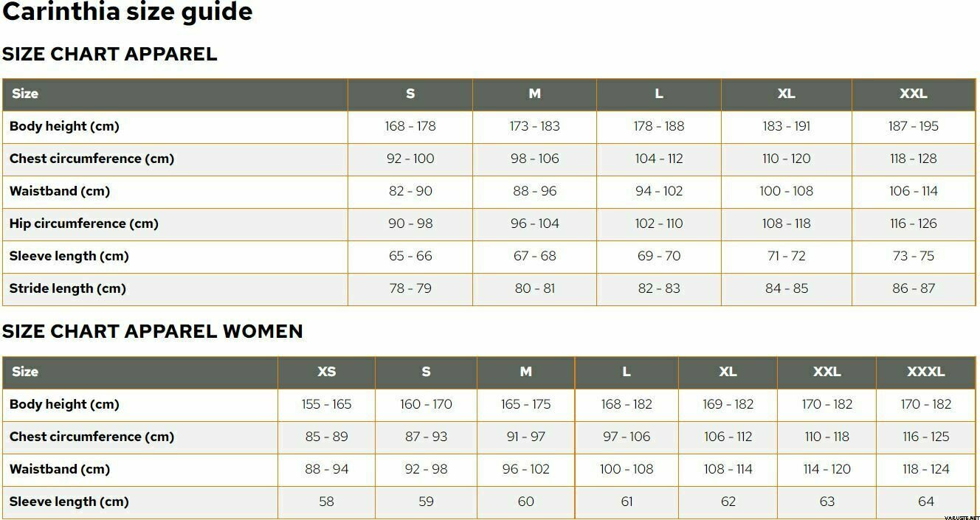Select the 178 - 188 body height cell

pos(658,126)
